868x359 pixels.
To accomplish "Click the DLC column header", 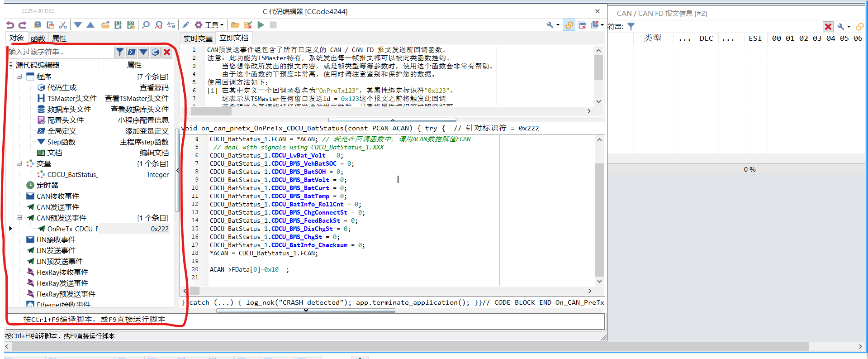I will (706, 38).
